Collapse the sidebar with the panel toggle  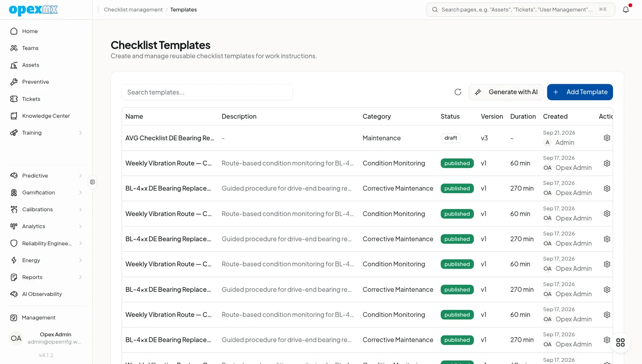click(93, 182)
